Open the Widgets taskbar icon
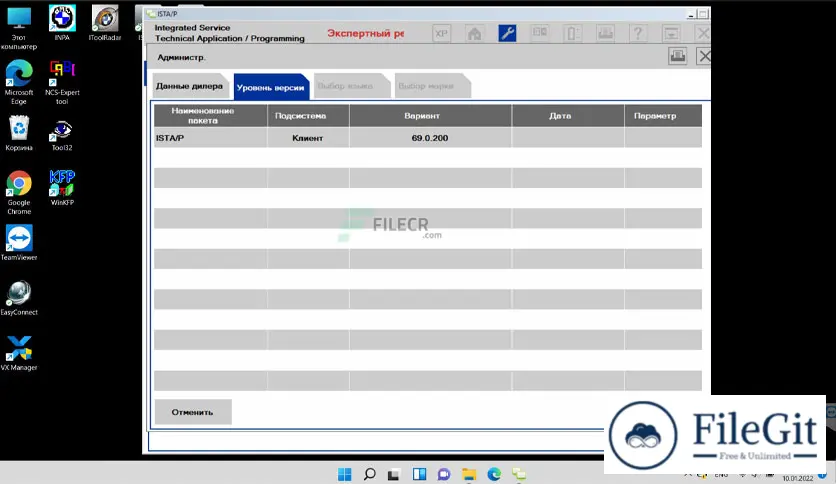 point(419,474)
